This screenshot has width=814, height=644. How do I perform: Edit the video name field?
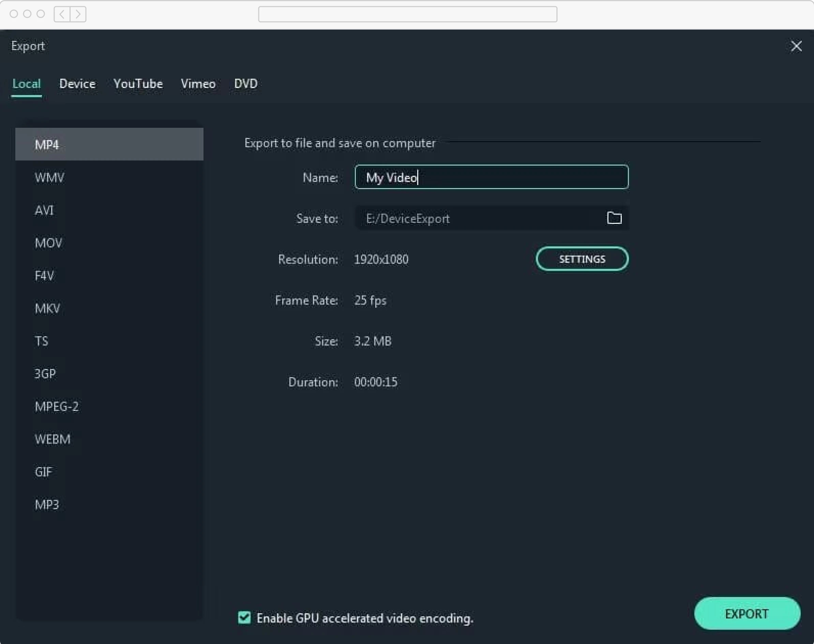[491, 177]
